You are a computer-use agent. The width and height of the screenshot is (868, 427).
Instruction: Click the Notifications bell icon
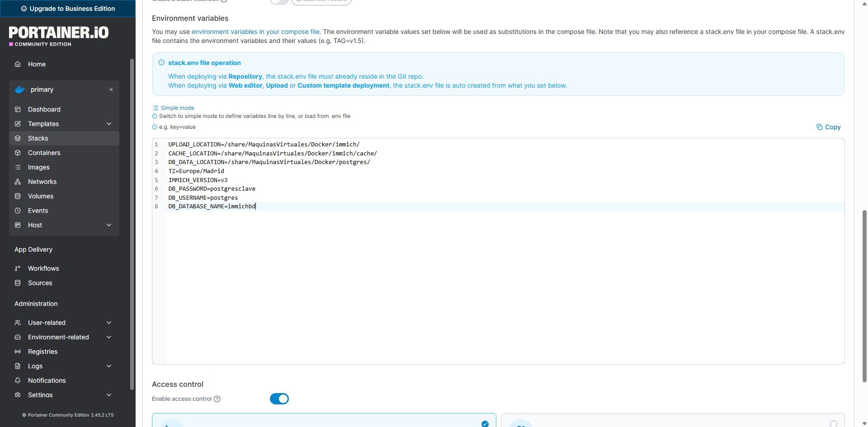18,380
